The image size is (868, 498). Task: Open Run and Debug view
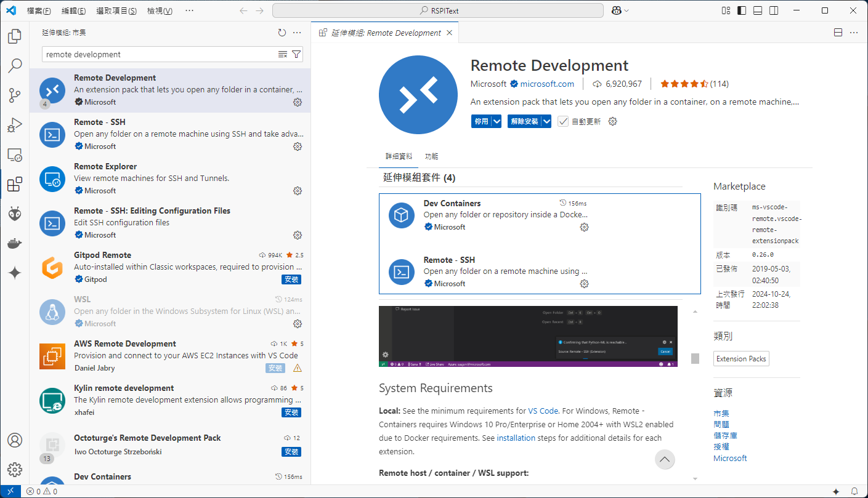[15, 125]
